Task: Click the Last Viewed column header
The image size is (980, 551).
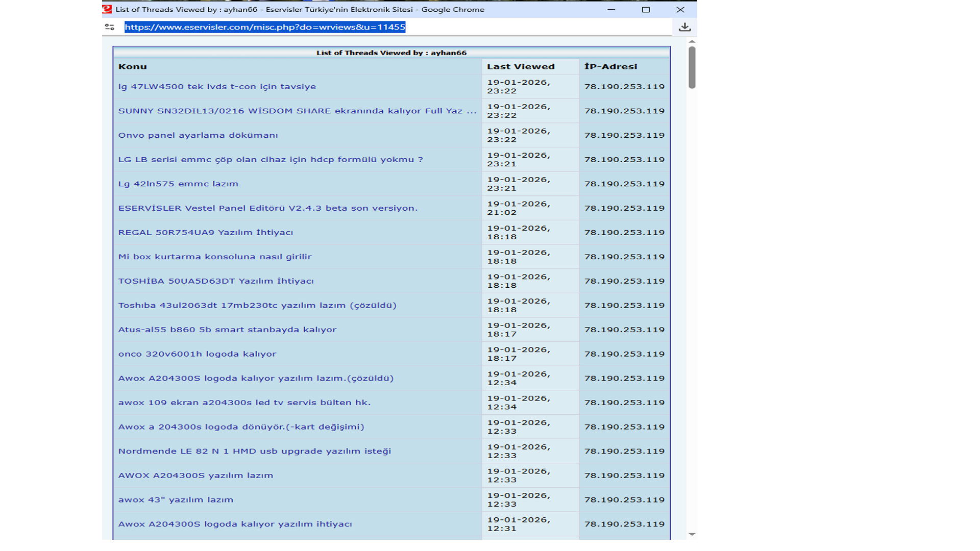Action: pyautogui.click(x=521, y=67)
